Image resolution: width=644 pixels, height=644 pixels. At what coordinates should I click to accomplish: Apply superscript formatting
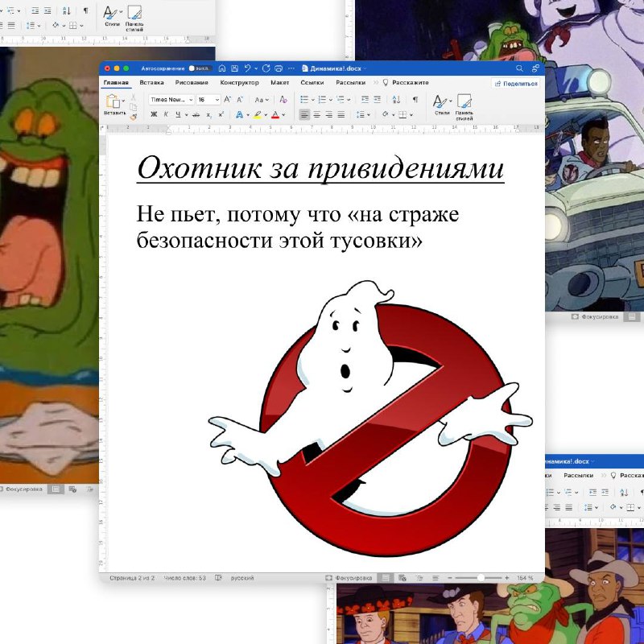click(x=221, y=114)
